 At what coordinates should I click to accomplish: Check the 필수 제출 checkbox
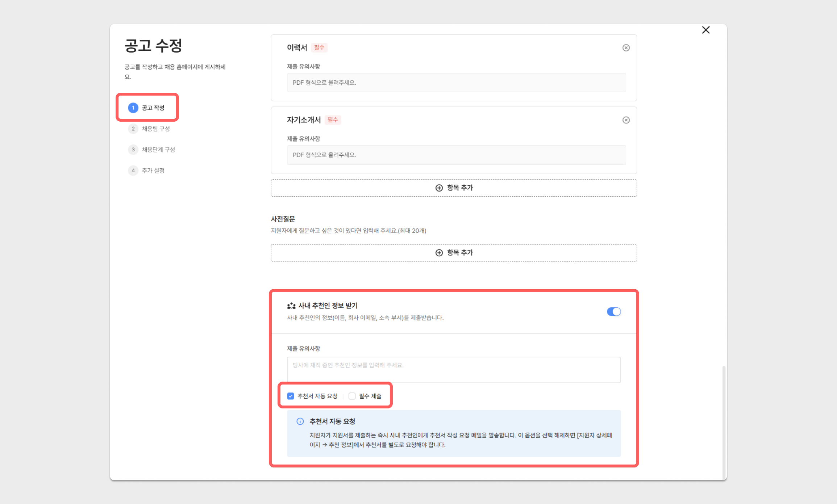click(x=352, y=396)
